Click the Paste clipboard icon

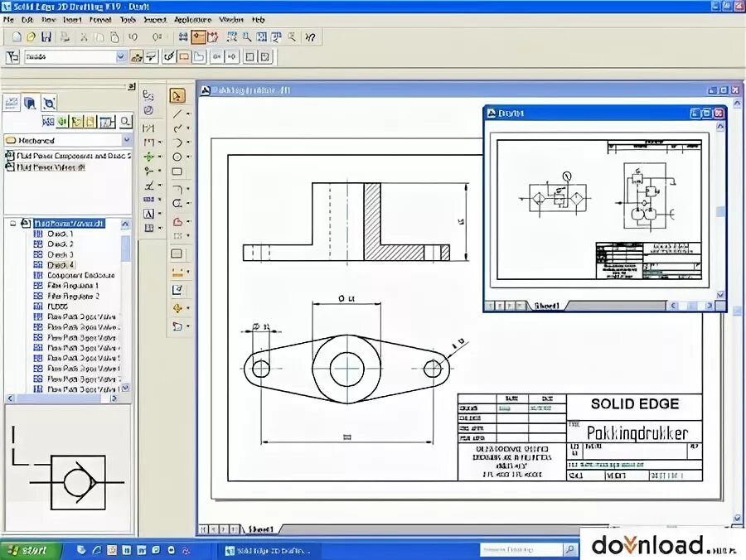[114, 37]
